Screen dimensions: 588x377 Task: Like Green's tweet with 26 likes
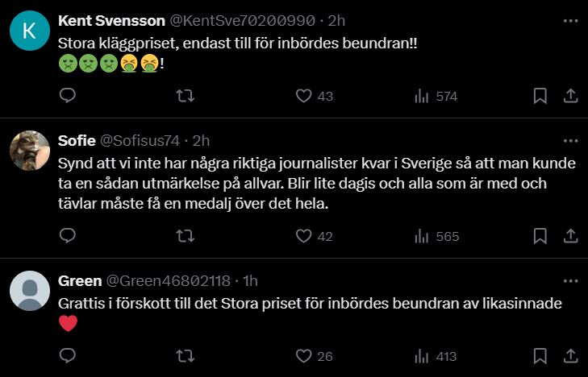point(304,356)
